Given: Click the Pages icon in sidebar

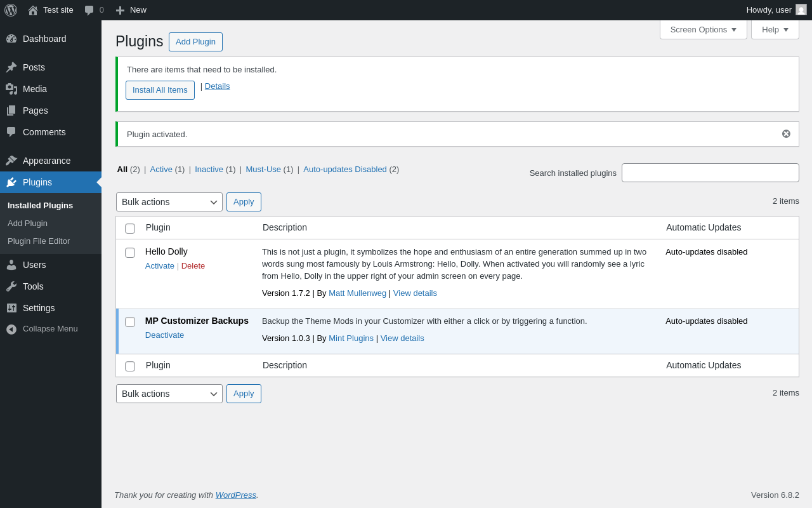Looking at the screenshot, I should point(11,110).
